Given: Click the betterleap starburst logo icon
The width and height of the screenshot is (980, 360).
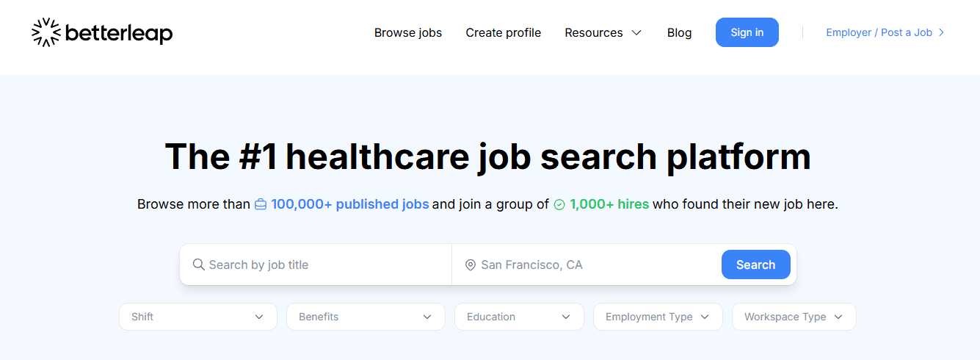Looking at the screenshot, I should pyautogui.click(x=46, y=32).
